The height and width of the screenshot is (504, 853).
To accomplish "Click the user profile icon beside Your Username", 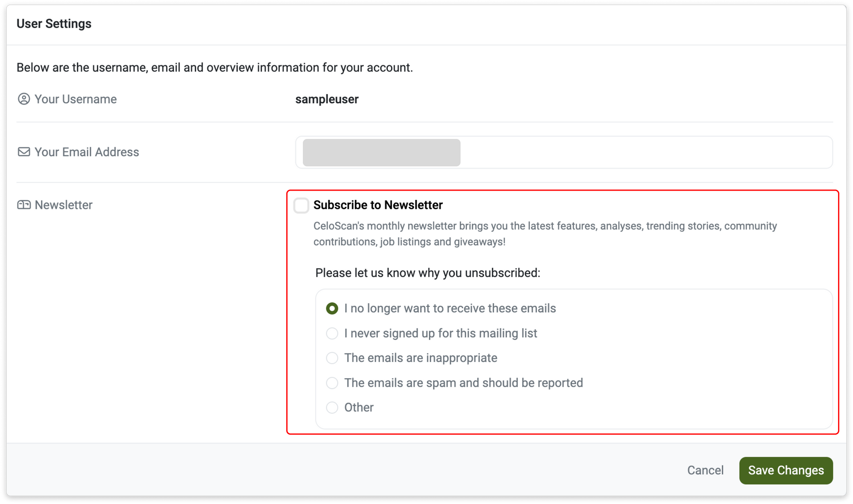I will pos(24,99).
